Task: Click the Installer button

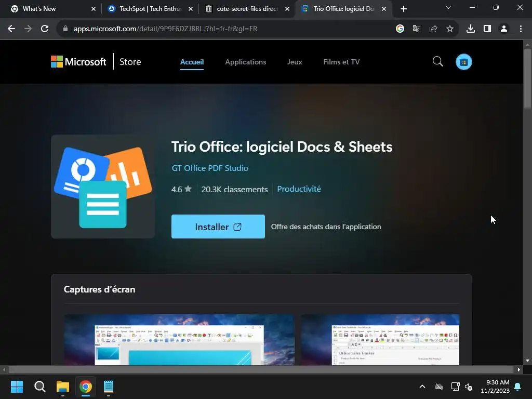Action: pyautogui.click(x=218, y=227)
